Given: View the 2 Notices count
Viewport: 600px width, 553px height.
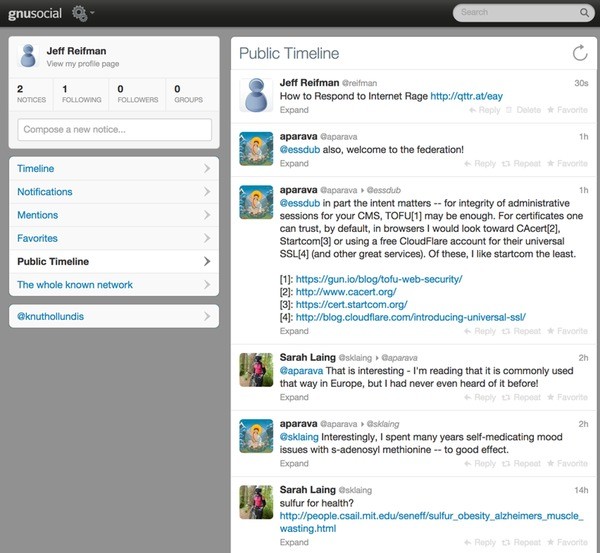Looking at the screenshot, I should coord(31,94).
